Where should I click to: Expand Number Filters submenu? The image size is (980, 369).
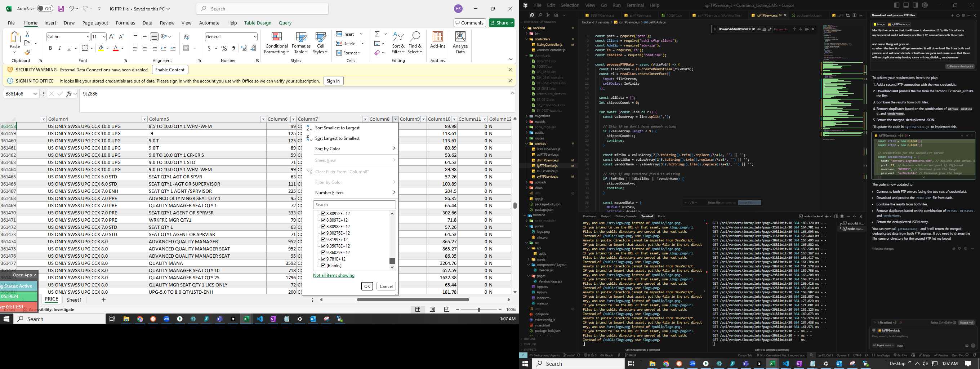[x=355, y=192]
